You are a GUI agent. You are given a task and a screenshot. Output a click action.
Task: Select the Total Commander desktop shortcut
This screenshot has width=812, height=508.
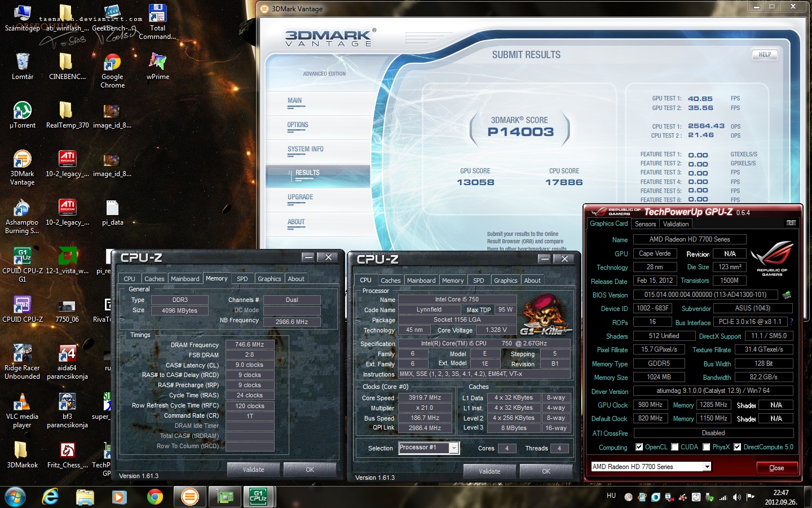point(157,22)
